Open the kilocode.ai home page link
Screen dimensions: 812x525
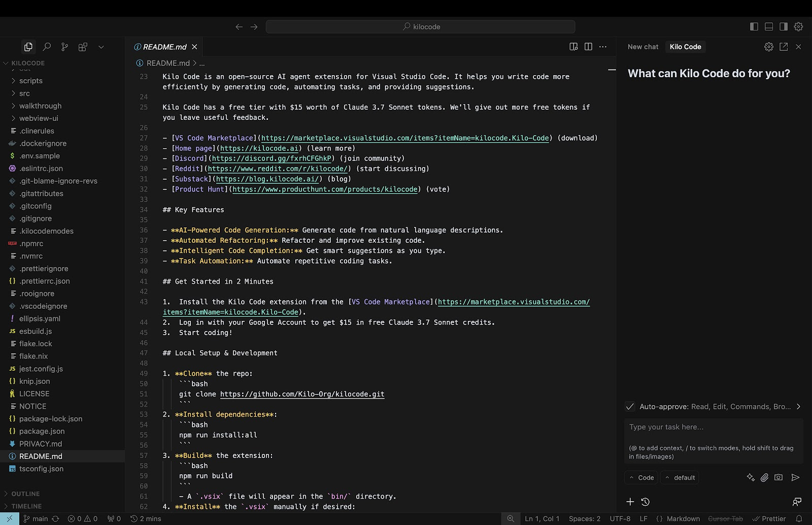coord(259,148)
